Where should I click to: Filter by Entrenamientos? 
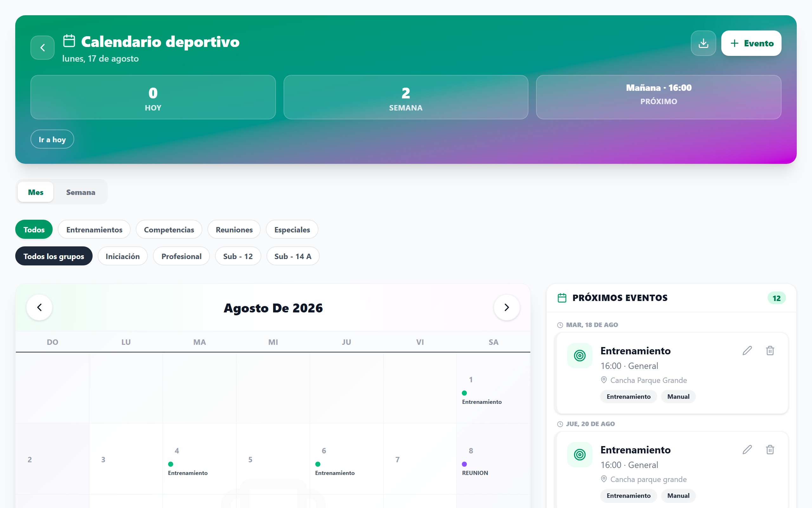tap(94, 230)
